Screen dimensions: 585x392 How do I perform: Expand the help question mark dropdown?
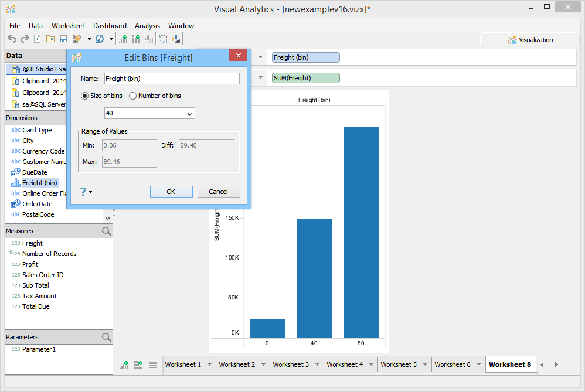[x=86, y=192]
